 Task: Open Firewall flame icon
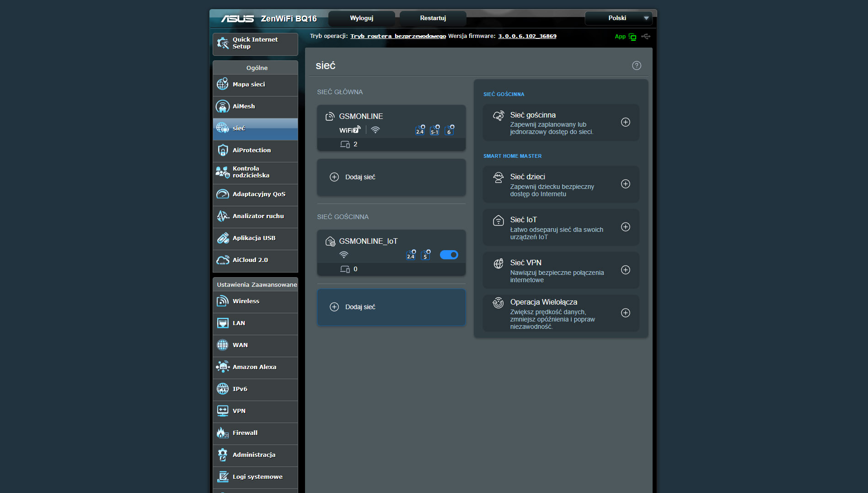[x=223, y=433]
